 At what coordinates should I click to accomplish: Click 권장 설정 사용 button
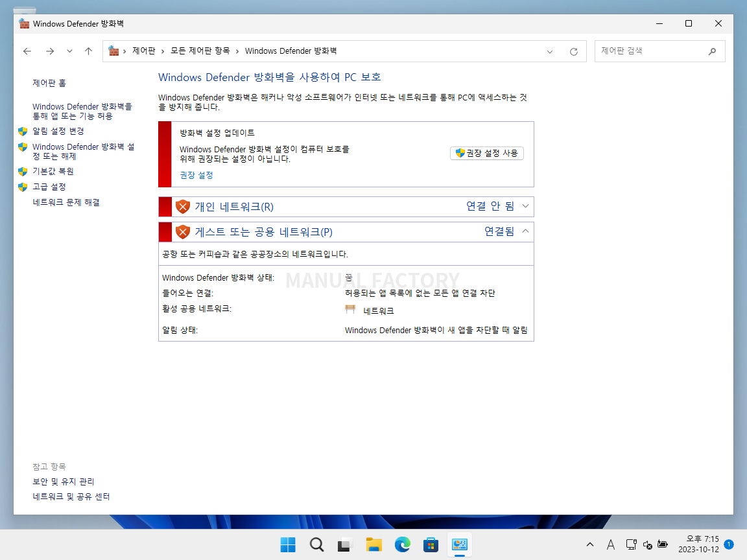[487, 153]
